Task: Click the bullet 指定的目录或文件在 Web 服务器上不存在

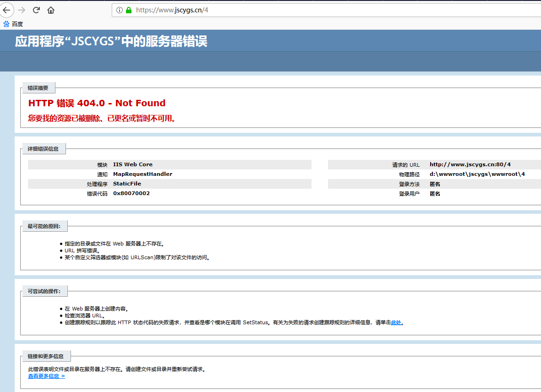Action: tap(114, 244)
